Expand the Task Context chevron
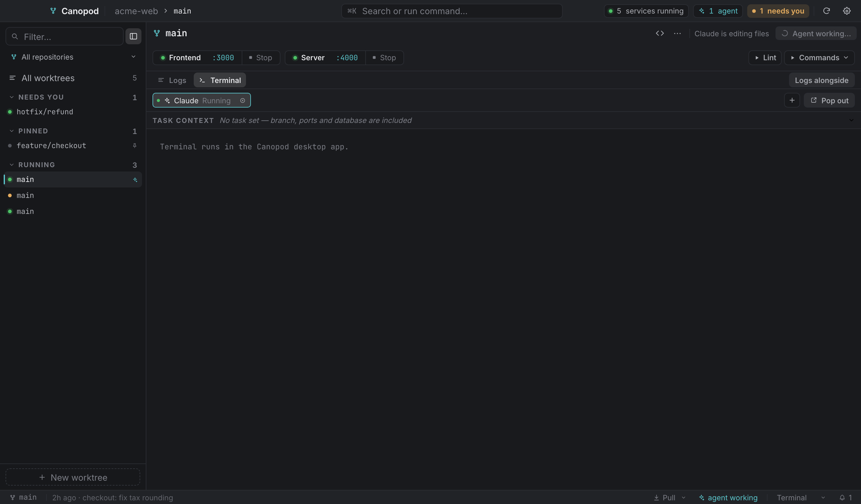This screenshot has width=861, height=504. 851,120
